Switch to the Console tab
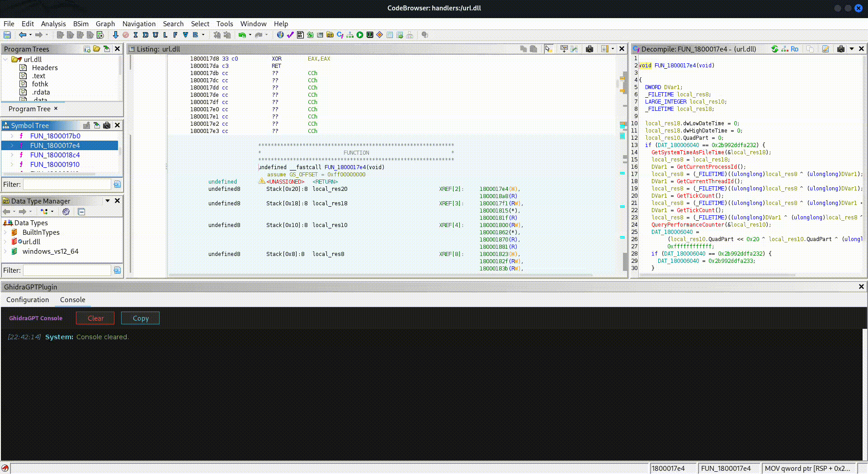 (72, 300)
